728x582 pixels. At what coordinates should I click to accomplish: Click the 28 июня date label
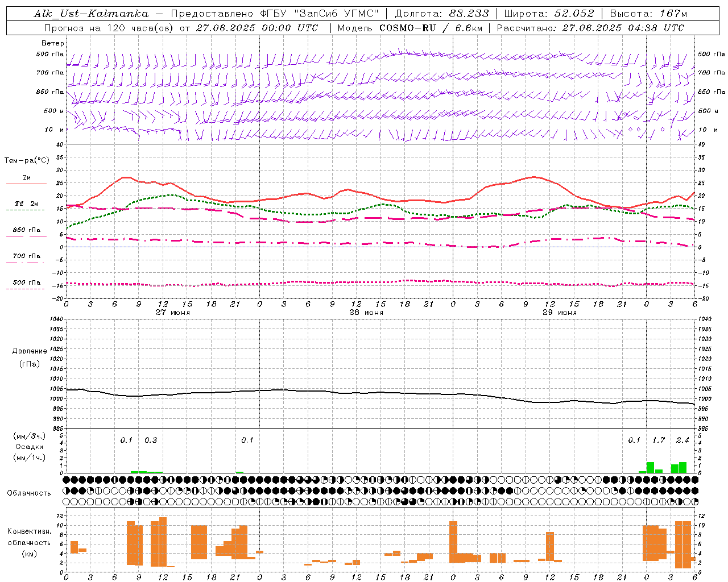click(x=366, y=312)
